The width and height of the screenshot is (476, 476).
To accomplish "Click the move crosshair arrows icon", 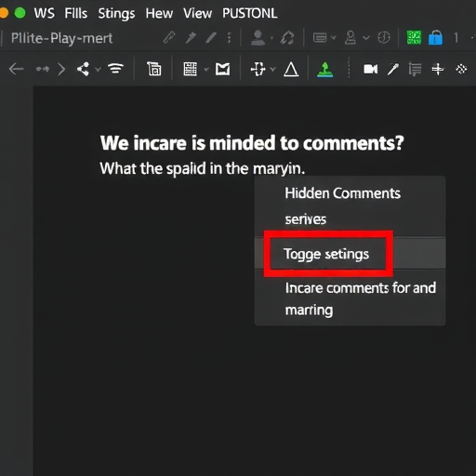I will [x=258, y=69].
